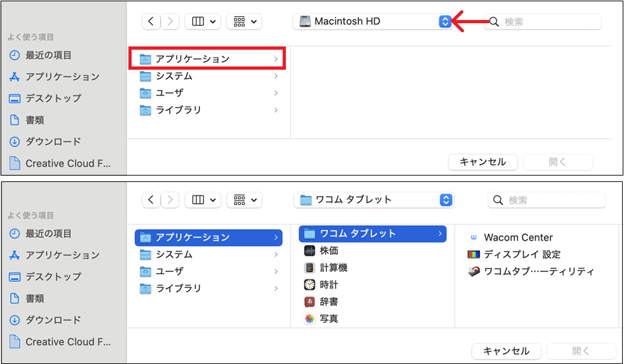This screenshot has width=624, height=364.
Task: Click 検索 search field in top dialog
Action: tap(543, 21)
